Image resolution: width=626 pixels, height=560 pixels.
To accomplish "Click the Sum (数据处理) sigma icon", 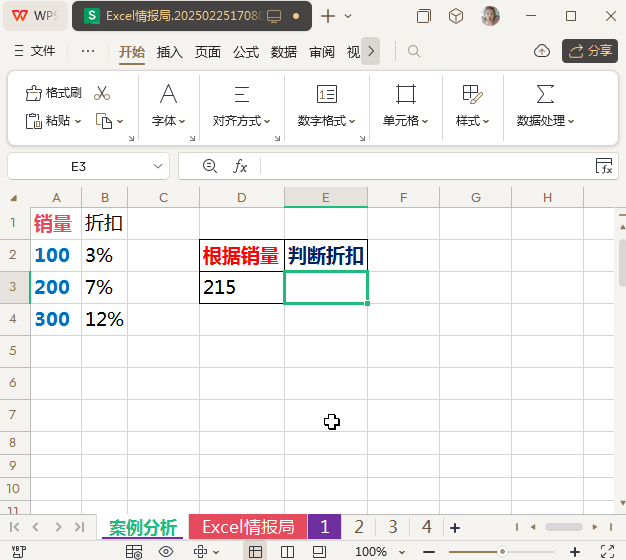I will pyautogui.click(x=545, y=94).
